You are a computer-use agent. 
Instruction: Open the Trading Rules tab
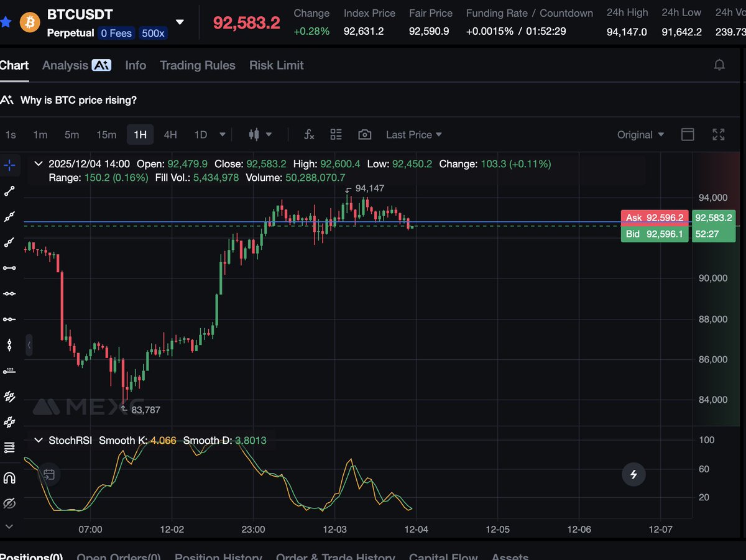(x=198, y=65)
